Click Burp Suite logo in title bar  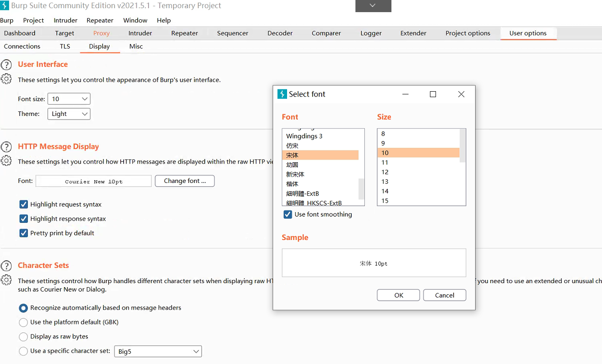pos(4,5)
